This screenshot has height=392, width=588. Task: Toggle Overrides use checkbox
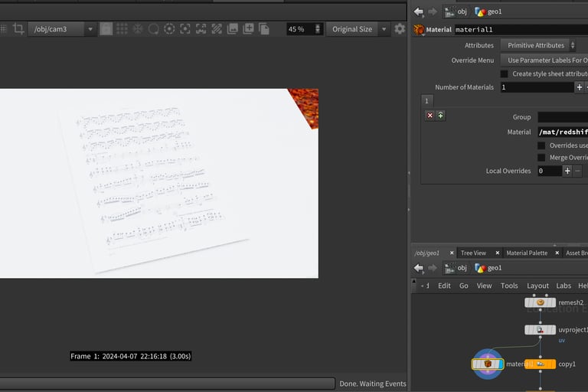click(x=541, y=145)
